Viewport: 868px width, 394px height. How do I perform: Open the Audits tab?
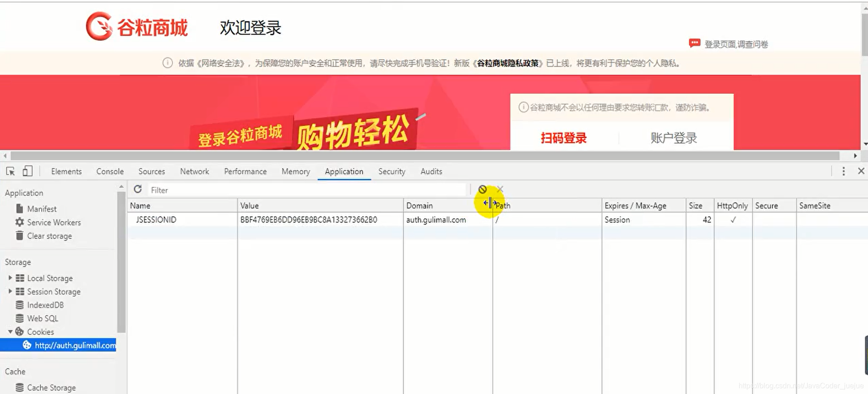coord(431,172)
